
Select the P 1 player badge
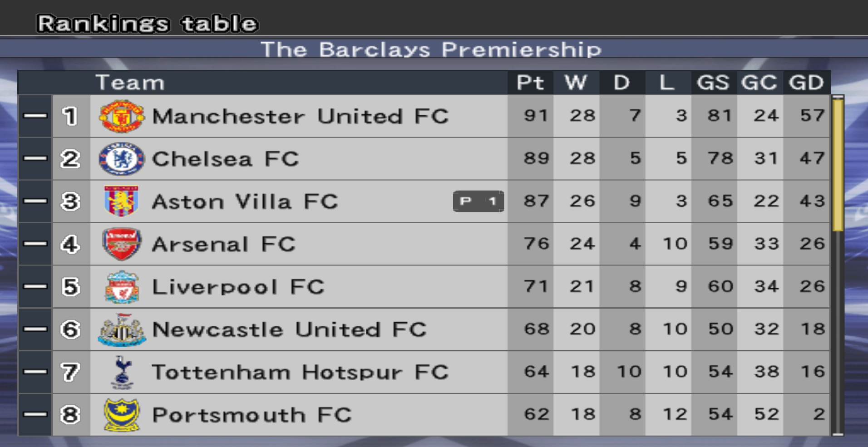478,201
